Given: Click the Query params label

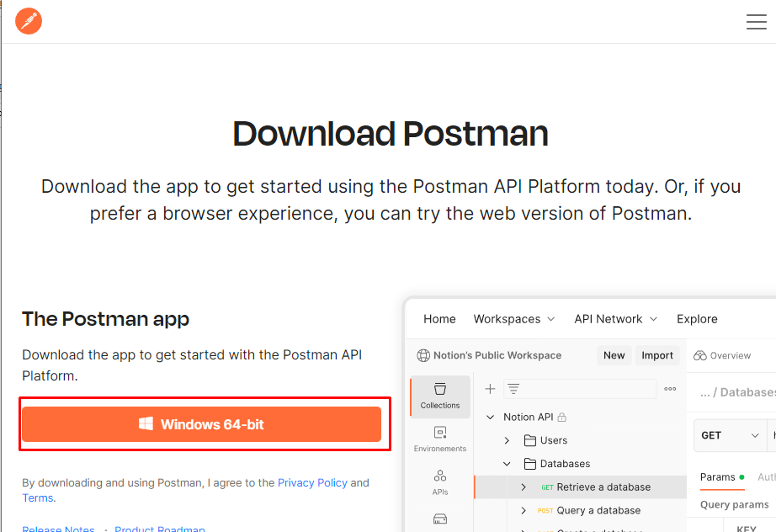Looking at the screenshot, I should pyautogui.click(x=734, y=504).
